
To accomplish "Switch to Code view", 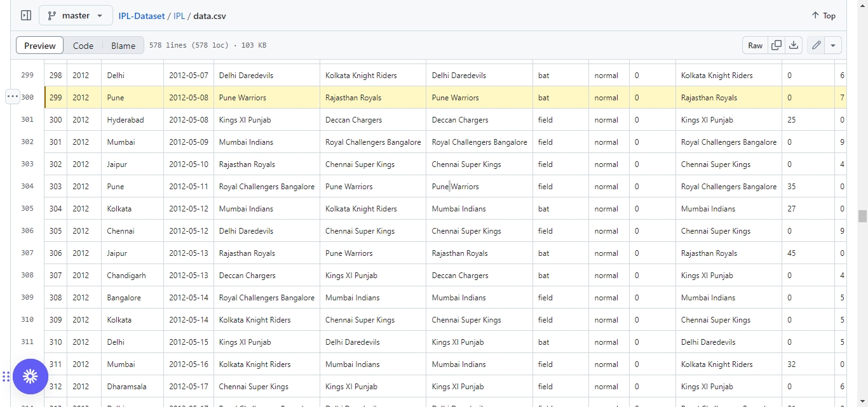I will pos(83,46).
